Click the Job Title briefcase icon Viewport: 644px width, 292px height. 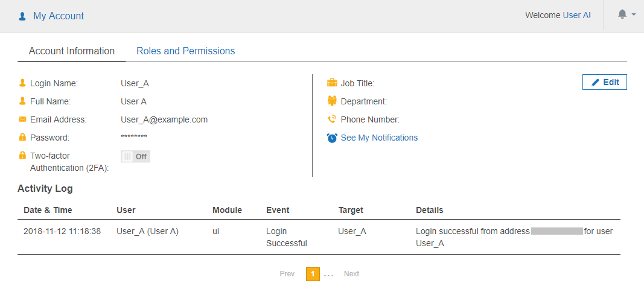332,83
